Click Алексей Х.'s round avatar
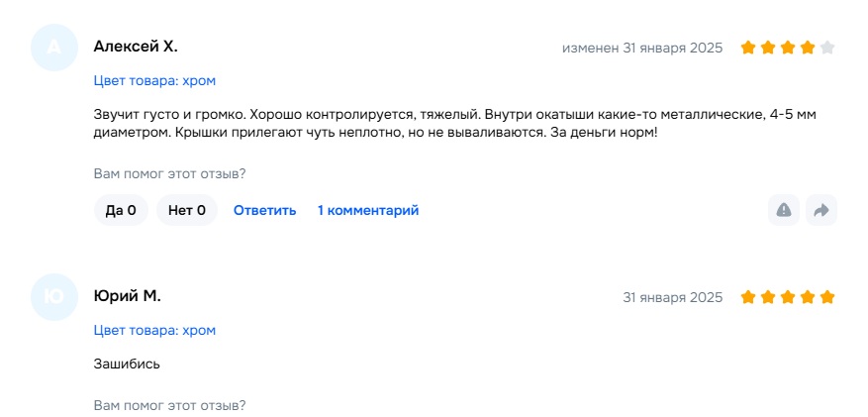 54,48
